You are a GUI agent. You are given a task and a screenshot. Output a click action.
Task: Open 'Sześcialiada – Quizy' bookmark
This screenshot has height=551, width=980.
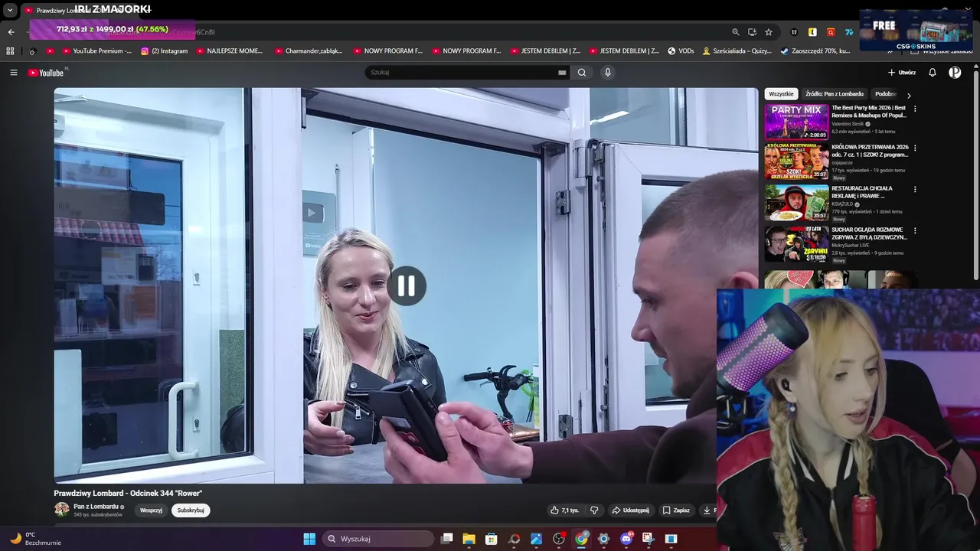coord(737,51)
